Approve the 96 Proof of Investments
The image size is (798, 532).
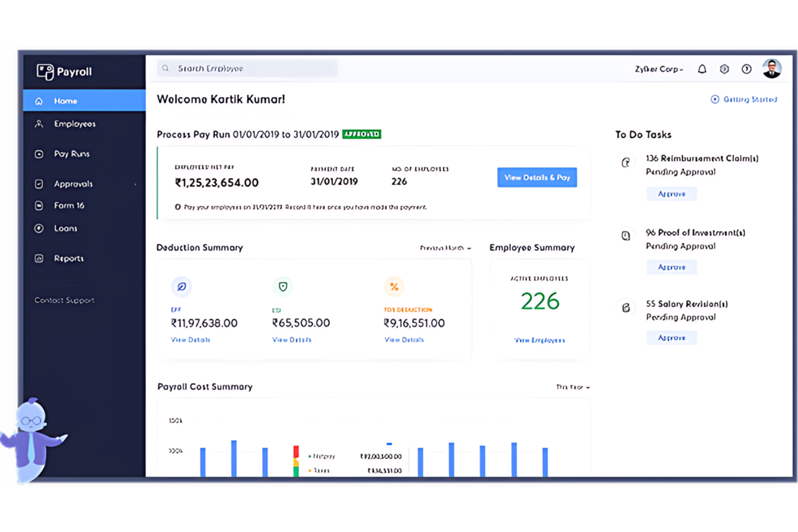pyautogui.click(x=672, y=267)
